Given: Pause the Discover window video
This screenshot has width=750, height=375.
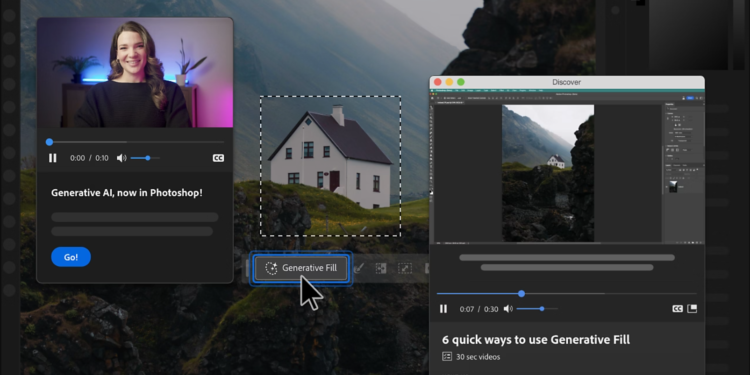Looking at the screenshot, I should point(443,309).
